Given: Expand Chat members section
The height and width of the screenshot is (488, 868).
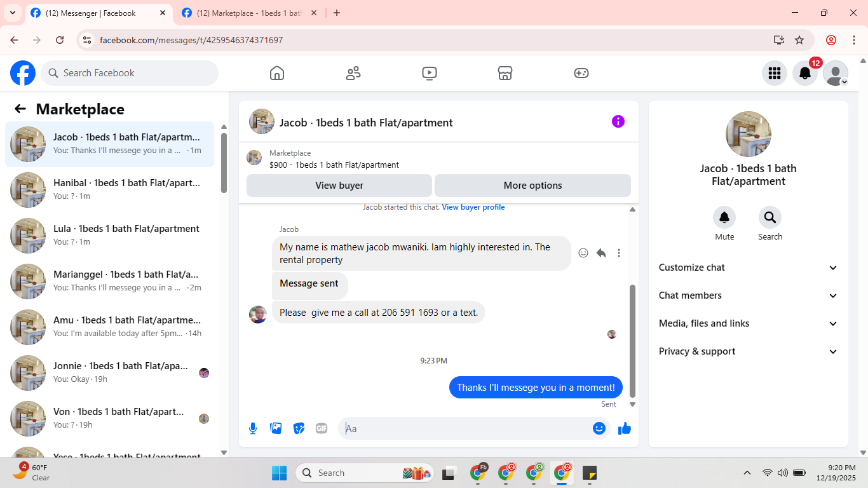Looking at the screenshot, I should tap(749, 295).
